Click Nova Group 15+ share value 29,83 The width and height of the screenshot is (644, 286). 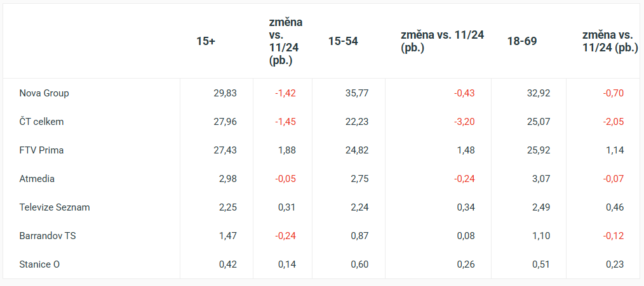(x=225, y=93)
